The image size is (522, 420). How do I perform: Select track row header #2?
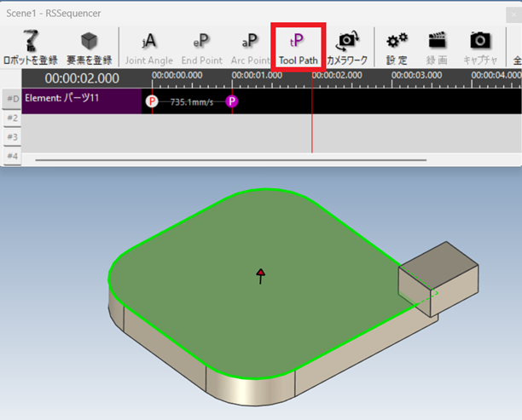12,118
